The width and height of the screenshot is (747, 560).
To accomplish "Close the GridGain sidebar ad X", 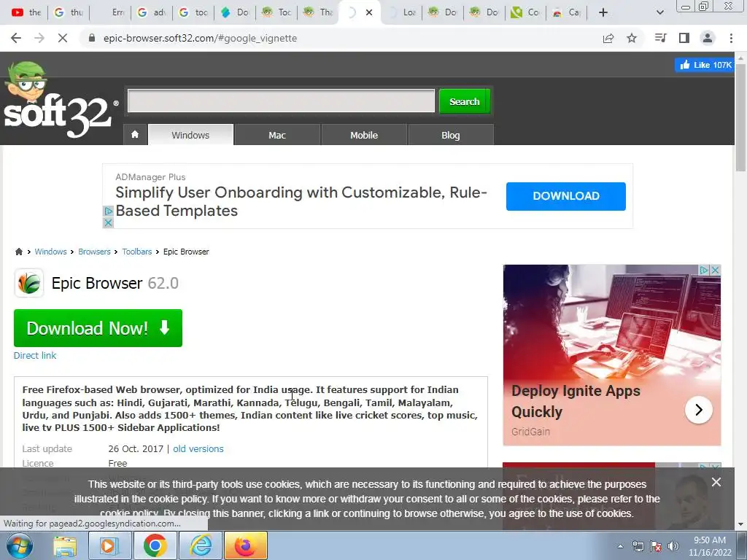I will 715,270.
